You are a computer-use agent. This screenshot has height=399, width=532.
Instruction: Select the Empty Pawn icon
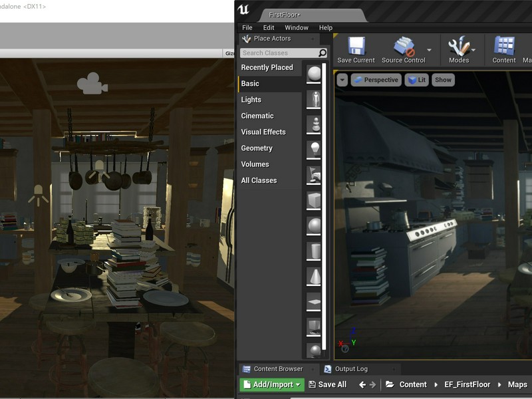[314, 124]
